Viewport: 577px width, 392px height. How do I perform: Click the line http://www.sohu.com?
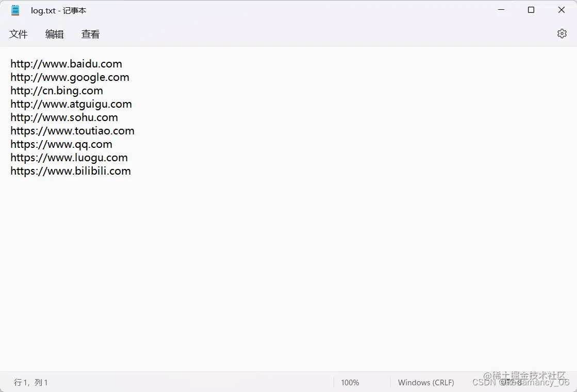pos(64,117)
